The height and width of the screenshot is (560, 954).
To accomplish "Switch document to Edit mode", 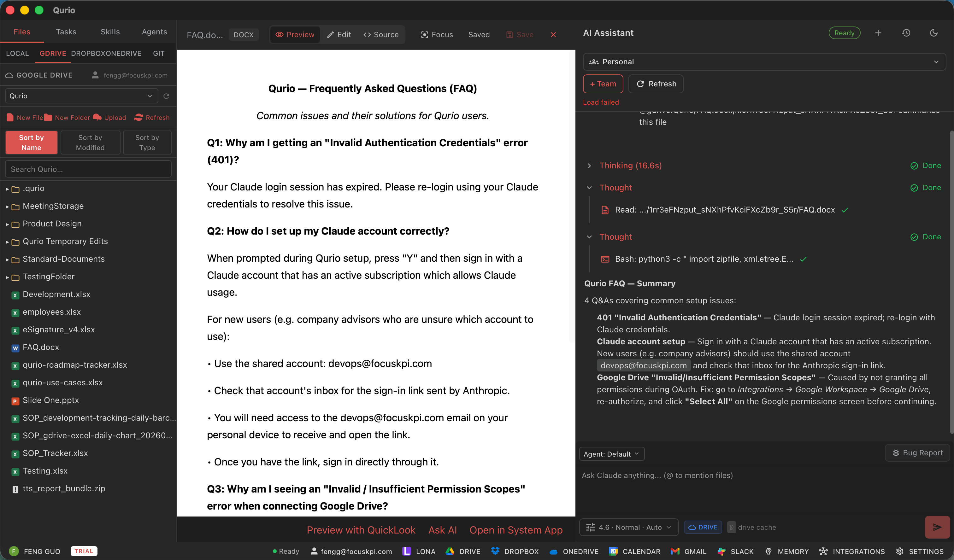I will click(339, 35).
